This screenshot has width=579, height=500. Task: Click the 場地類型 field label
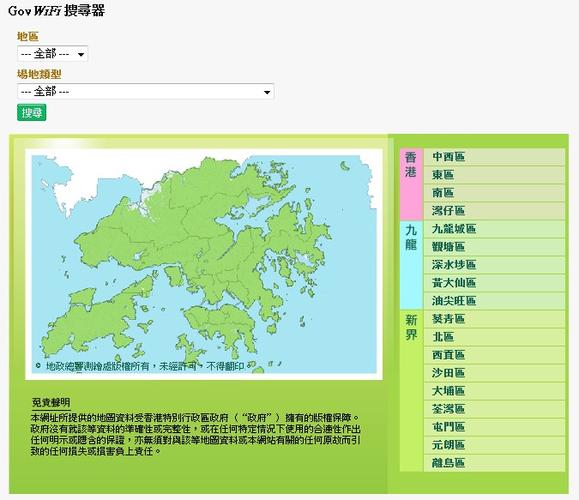tap(39, 74)
